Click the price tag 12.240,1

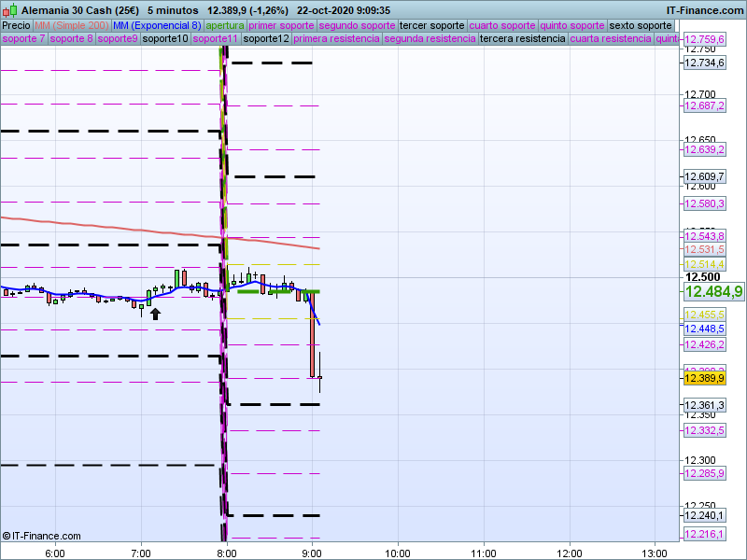pos(705,515)
